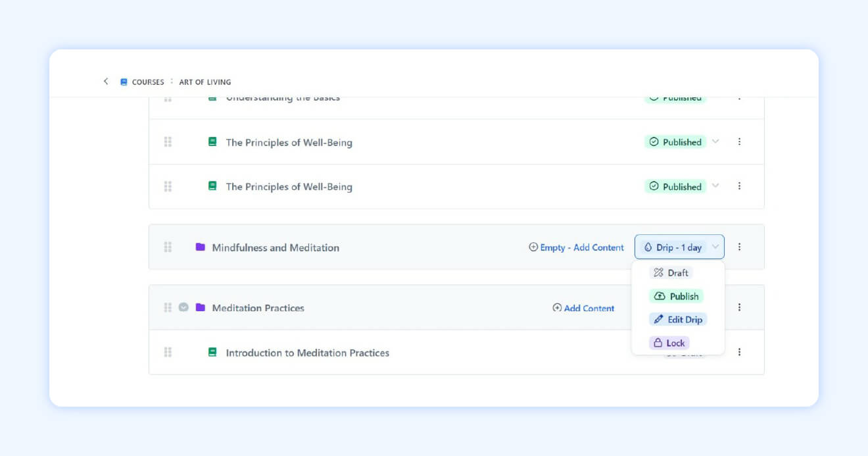Click purple folder icon of Meditation Practices
The image size is (868, 456).
[x=201, y=307]
